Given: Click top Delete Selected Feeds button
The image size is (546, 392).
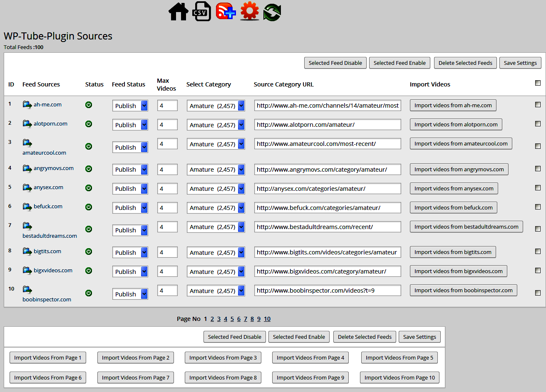Looking at the screenshot, I should (465, 63).
